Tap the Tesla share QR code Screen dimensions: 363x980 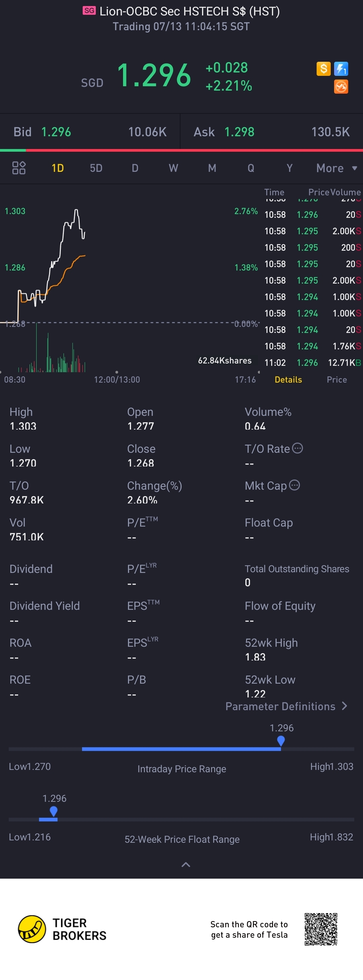321,929
